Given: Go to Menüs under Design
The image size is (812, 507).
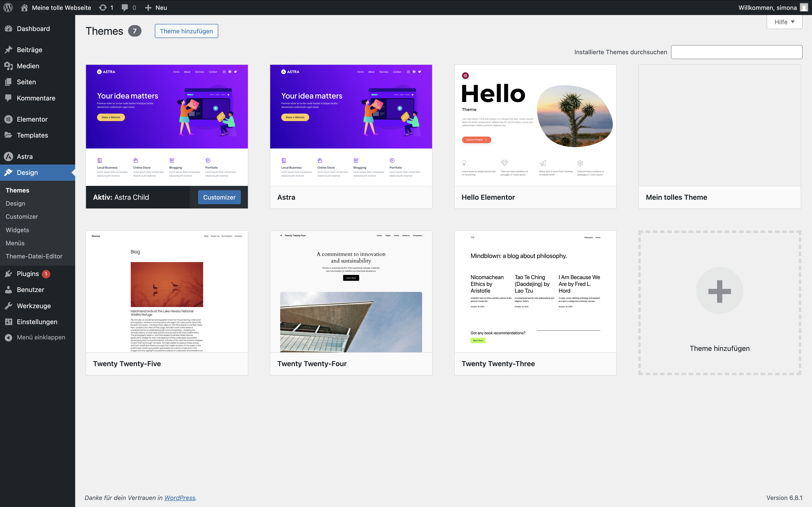Looking at the screenshot, I should (x=15, y=243).
